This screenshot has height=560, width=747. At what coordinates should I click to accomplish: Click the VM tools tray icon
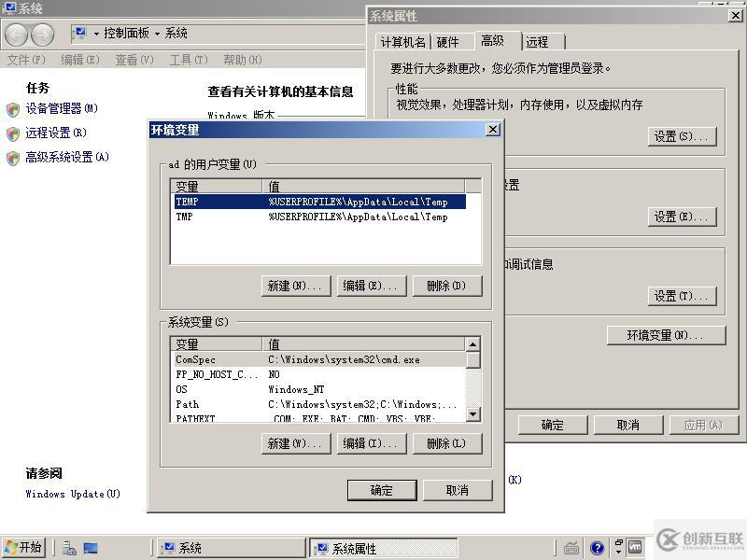(635, 547)
